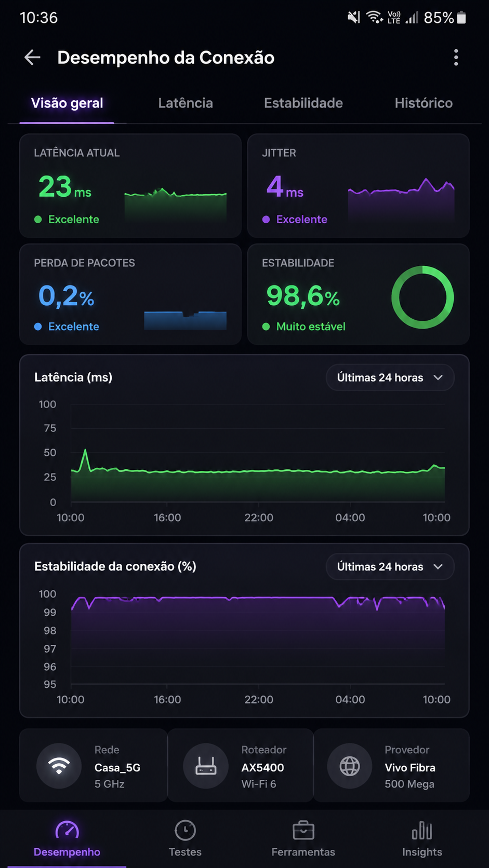Tap the Desempenho speedometer icon

[67, 830]
